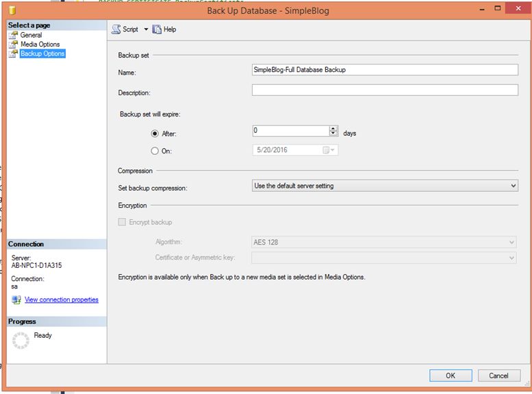532x394 pixels.
Task: Open the expiration date picker dropdown
Action: pyautogui.click(x=329, y=150)
